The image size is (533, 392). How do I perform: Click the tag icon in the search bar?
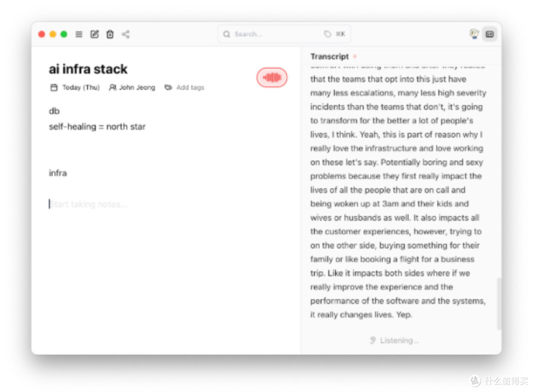[327, 34]
